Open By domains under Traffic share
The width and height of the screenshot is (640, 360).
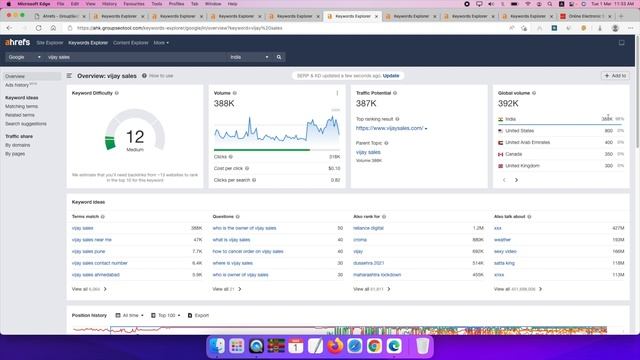point(18,145)
